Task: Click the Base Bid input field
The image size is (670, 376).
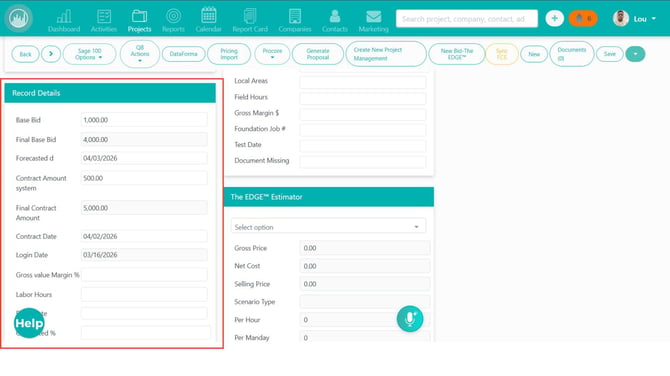Action: [144, 120]
